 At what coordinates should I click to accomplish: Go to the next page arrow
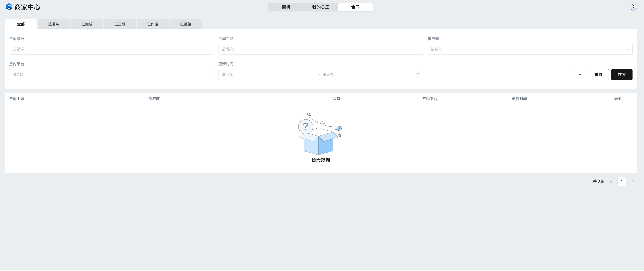click(x=633, y=182)
